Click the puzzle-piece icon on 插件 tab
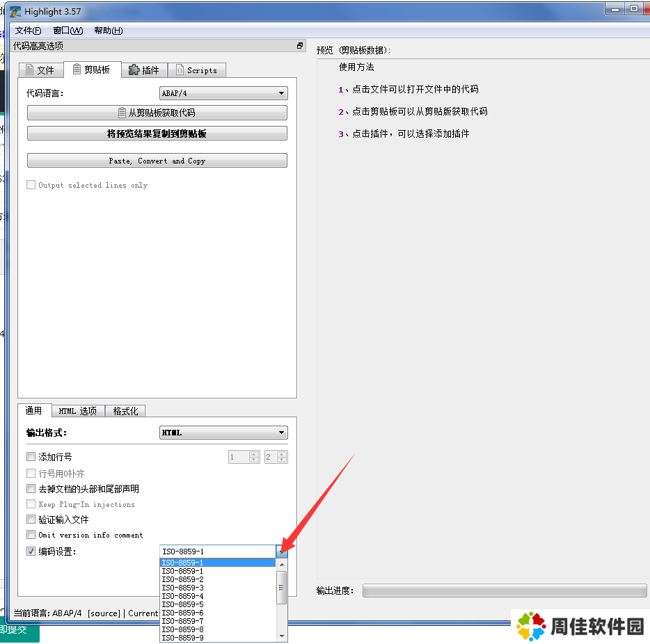The height and width of the screenshot is (644, 650). pyautogui.click(x=134, y=70)
